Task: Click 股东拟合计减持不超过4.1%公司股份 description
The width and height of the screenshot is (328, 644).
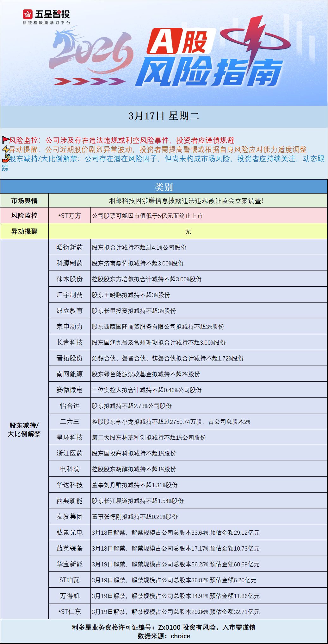Action: [x=139, y=247]
